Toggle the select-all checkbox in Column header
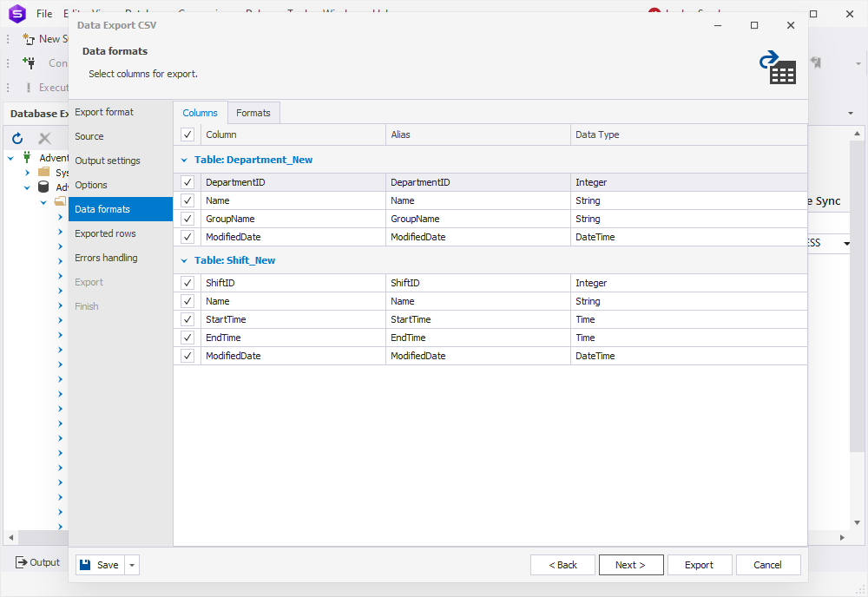This screenshot has width=868, height=597. click(x=187, y=134)
